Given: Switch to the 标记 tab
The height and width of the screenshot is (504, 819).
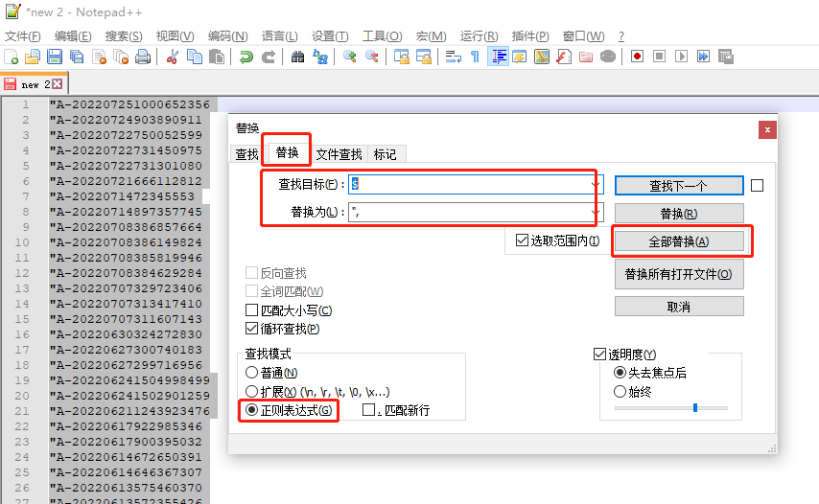Looking at the screenshot, I should point(385,154).
